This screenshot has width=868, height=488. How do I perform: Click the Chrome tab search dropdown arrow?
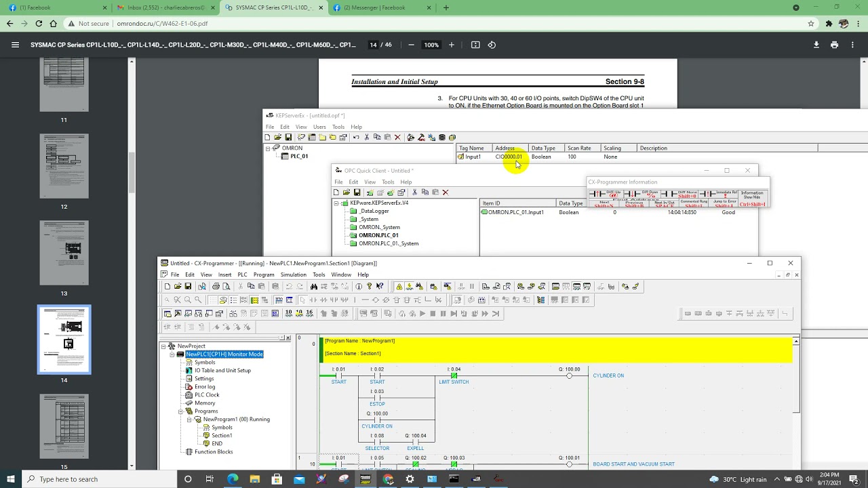tap(796, 7)
